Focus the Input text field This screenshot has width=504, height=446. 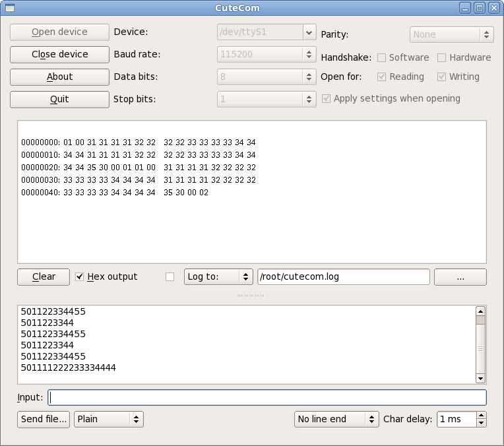tap(267, 397)
